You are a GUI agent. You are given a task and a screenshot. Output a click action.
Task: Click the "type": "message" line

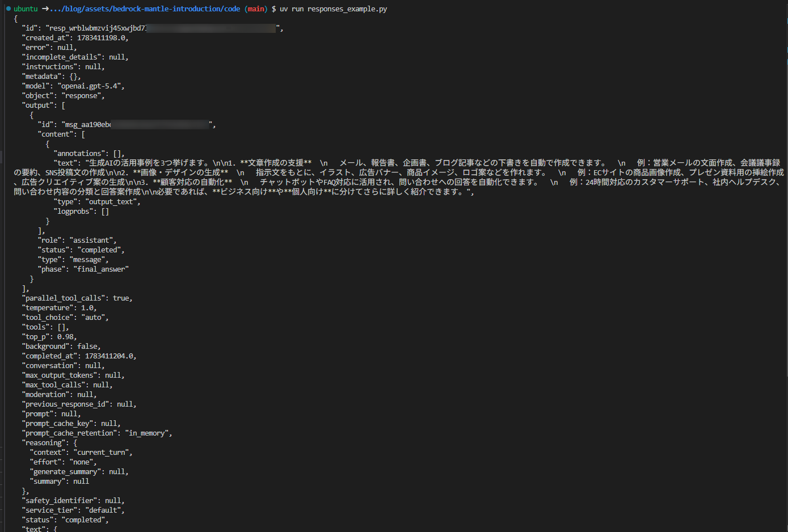tap(73, 260)
